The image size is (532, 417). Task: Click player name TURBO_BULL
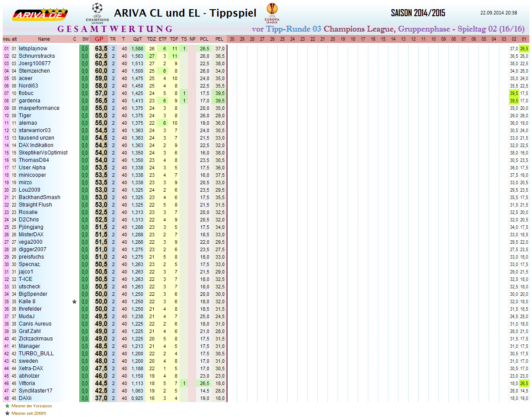36,354
